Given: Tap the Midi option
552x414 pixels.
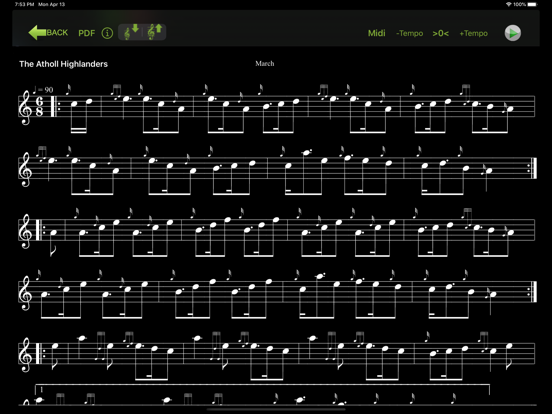Looking at the screenshot, I should [377, 33].
